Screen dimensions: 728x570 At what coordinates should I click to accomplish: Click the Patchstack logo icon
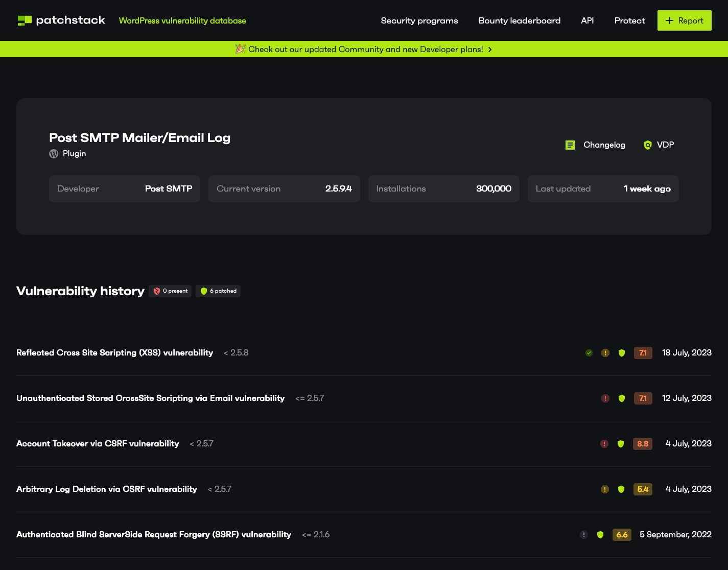(25, 20)
